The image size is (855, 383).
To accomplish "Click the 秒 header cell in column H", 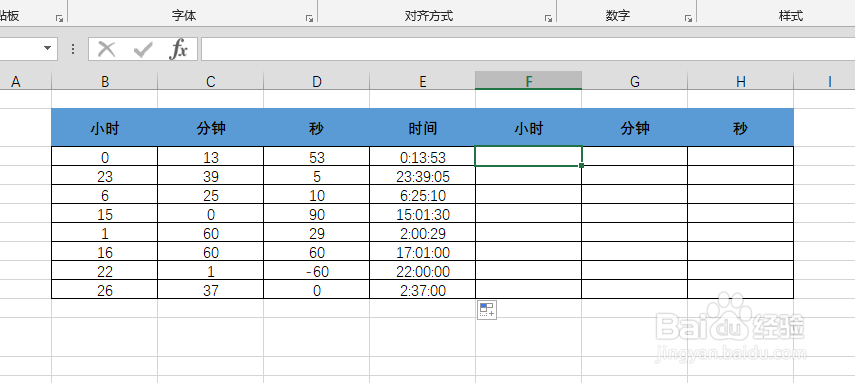I will click(x=740, y=128).
